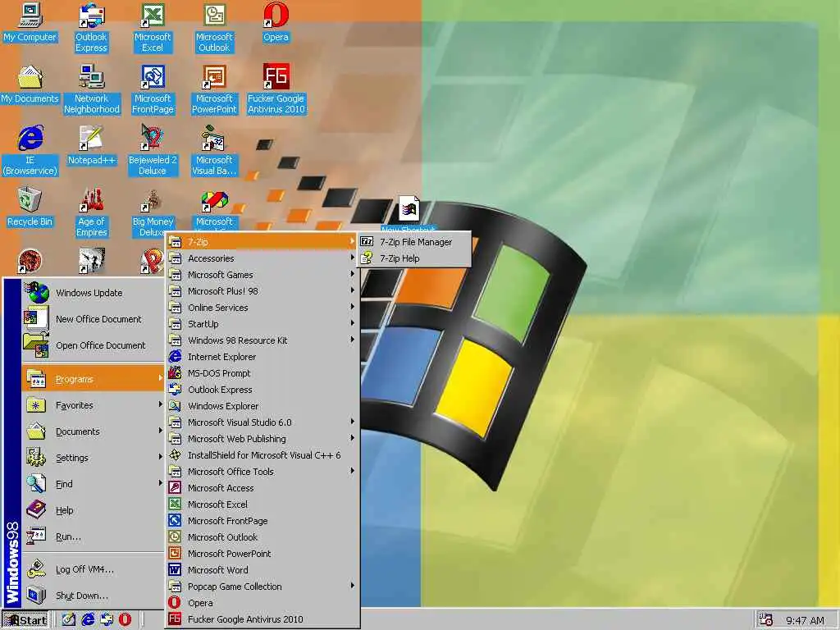The width and height of the screenshot is (840, 630).
Task: Expand the Online Services group
Action: point(262,308)
